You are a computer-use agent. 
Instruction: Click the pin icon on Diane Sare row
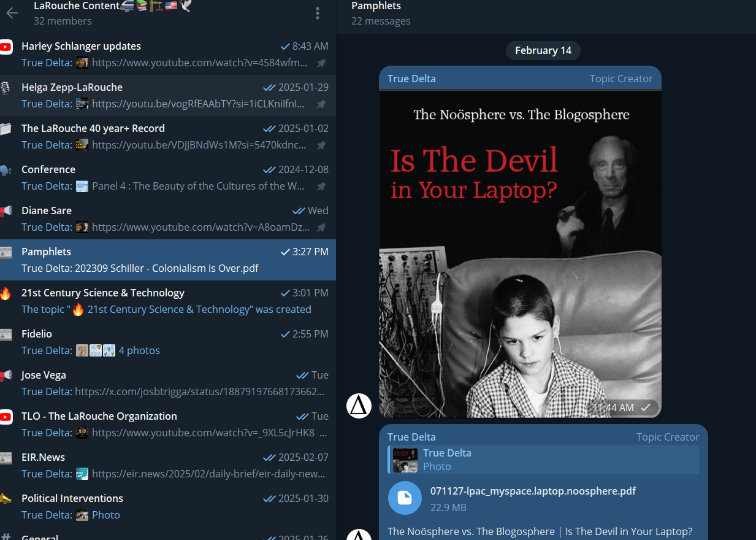(321, 228)
